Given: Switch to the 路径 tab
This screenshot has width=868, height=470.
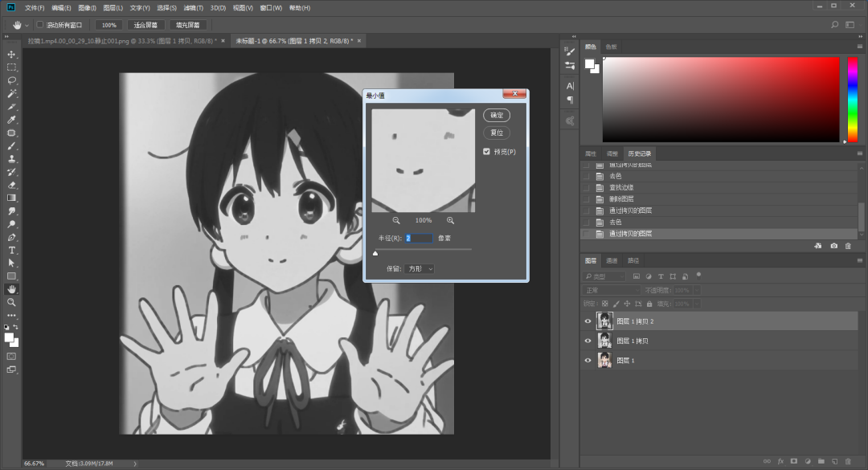Looking at the screenshot, I should click(x=633, y=261).
